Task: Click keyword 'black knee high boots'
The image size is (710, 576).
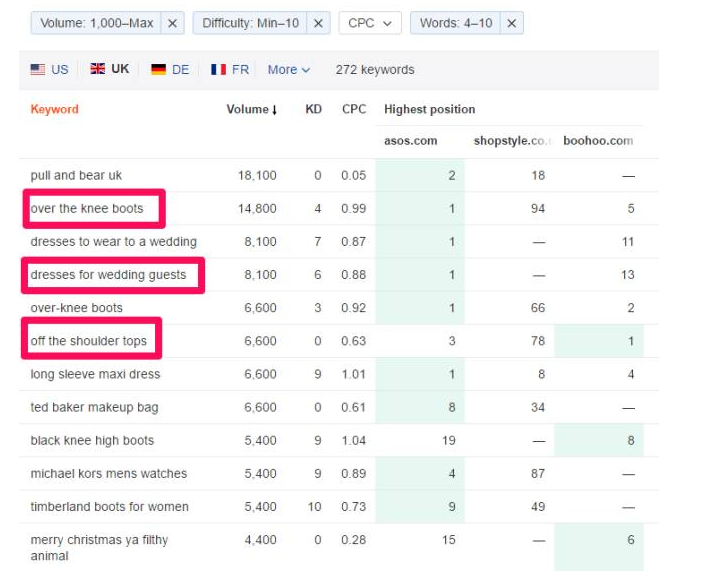Action: pyautogui.click(x=92, y=440)
